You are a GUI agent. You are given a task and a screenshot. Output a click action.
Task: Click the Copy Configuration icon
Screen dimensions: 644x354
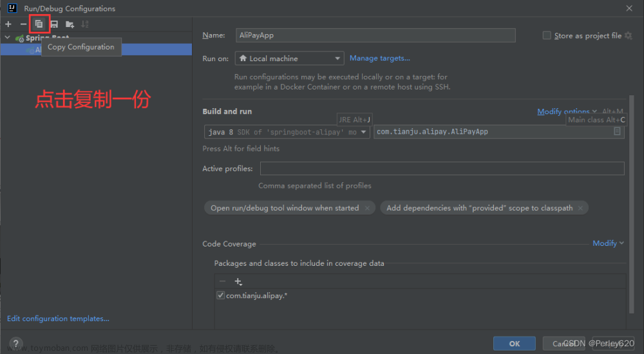(39, 24)
